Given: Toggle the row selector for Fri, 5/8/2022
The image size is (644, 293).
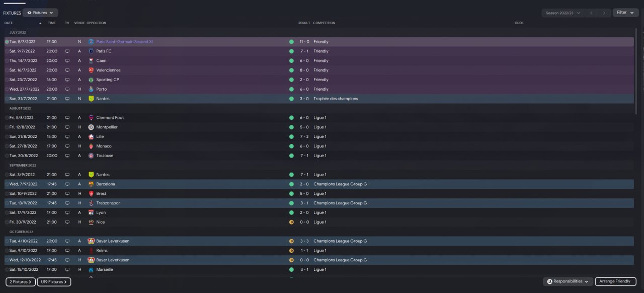Looking at the screenshot, I should tap(7, 118).
